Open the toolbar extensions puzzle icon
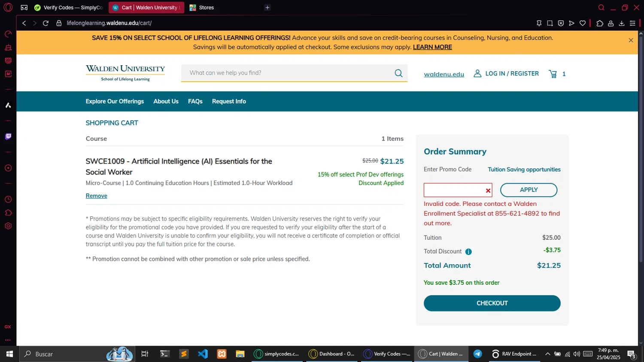 pos(600,23)
